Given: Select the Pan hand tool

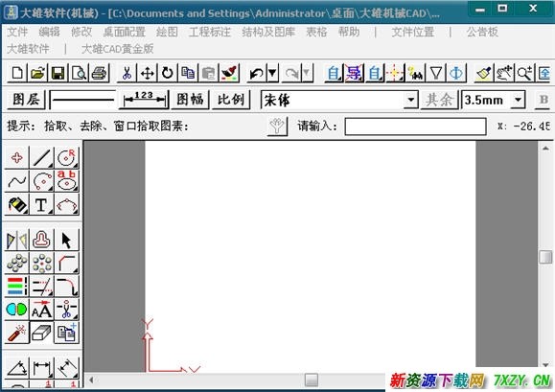Looking at the screenshot, I should point(504,73).
